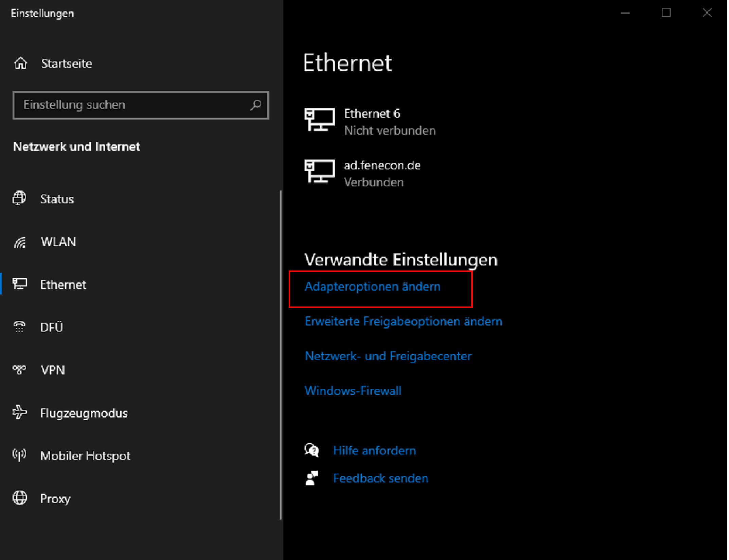Click the VPN icon in sidebar
Screen dimensions: 729x560
(19, 370)
